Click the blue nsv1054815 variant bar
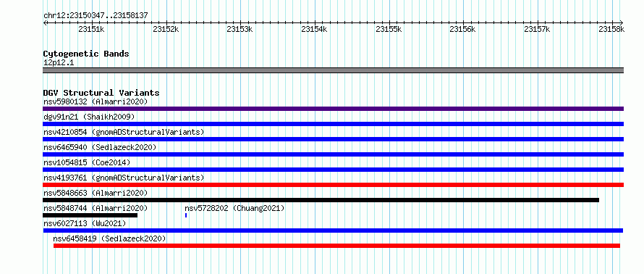The width and height of the screenshot is (644, 274). point(333,170)
